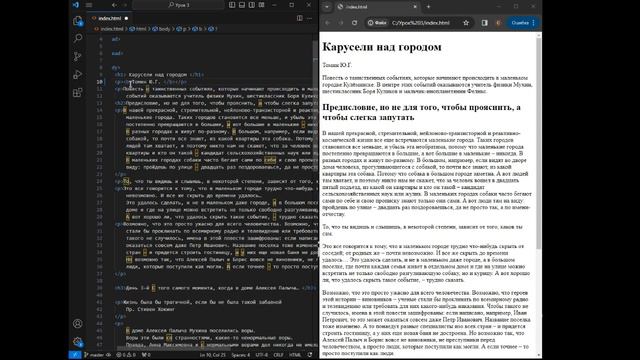The image size is (640, 360).
Task: Toggle the secondary side bar layout icon
Action: coord(252,5)
